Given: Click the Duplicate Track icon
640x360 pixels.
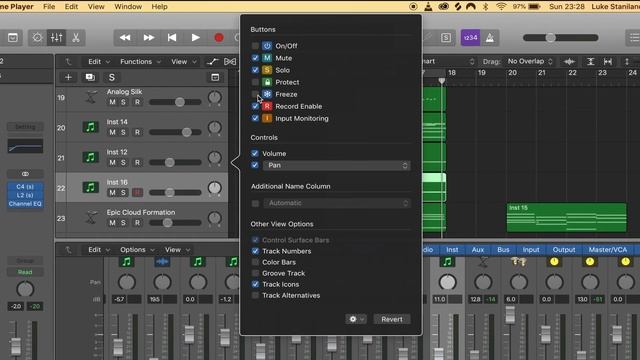Looking at the screenshot, I should 90,77.
